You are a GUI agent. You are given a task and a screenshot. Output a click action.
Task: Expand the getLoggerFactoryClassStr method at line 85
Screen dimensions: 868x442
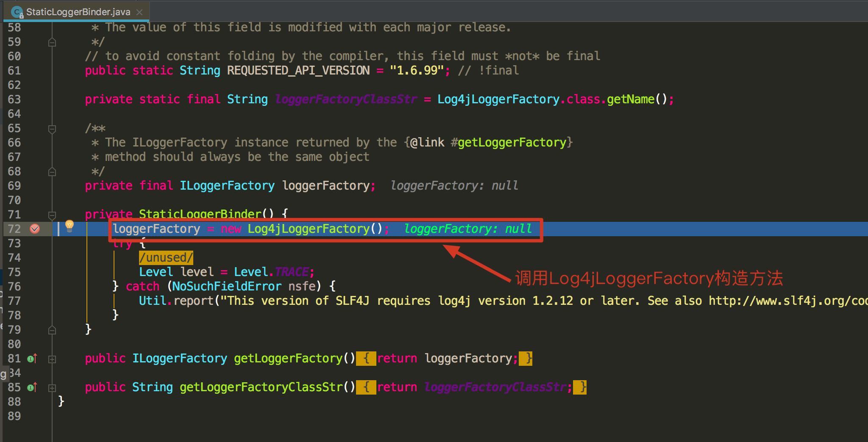52,388
